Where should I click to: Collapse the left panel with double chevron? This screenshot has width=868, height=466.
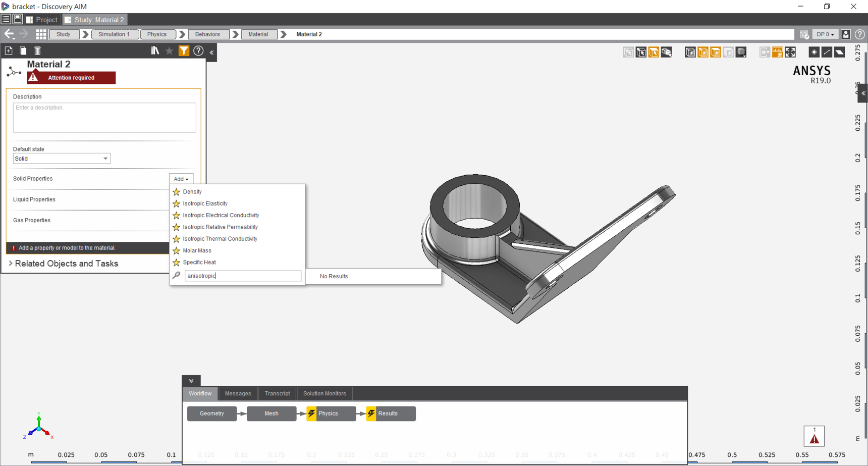click(x=212, y=52)
